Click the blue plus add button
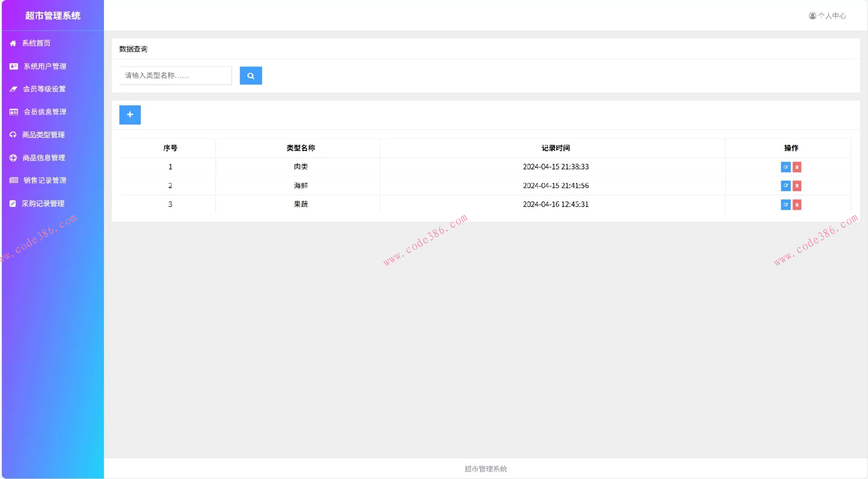This screenshot has width=868, height=479. pos(130,115)
